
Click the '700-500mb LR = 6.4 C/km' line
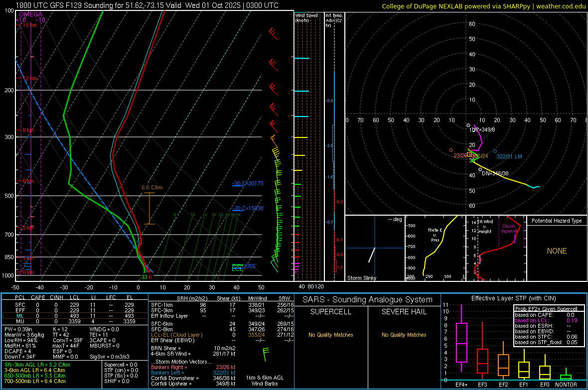coord(35,381)
